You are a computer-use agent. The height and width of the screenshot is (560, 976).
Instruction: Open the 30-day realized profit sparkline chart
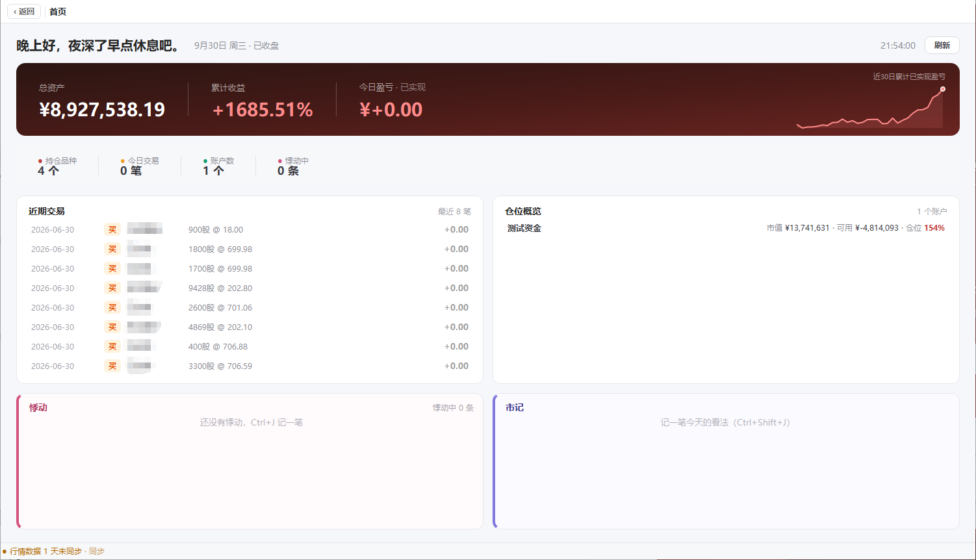point(871,108)
